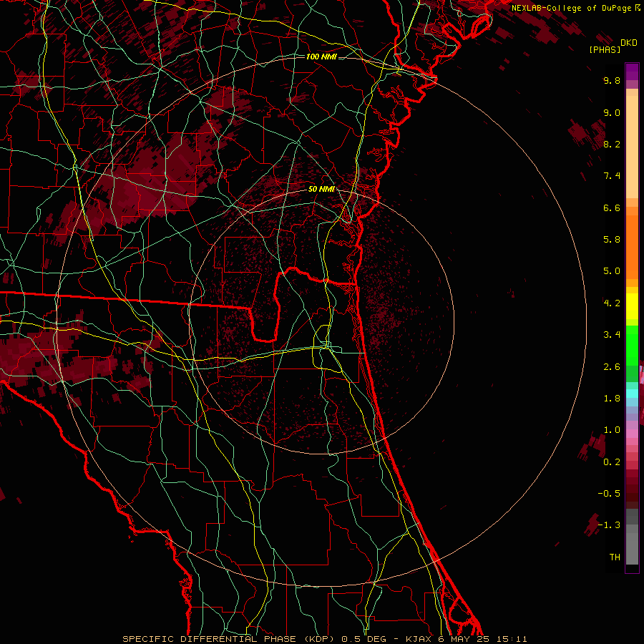Click the 0.2 scale value
The height and width of the screenshot is (644, 644).
tap(612, 462)
